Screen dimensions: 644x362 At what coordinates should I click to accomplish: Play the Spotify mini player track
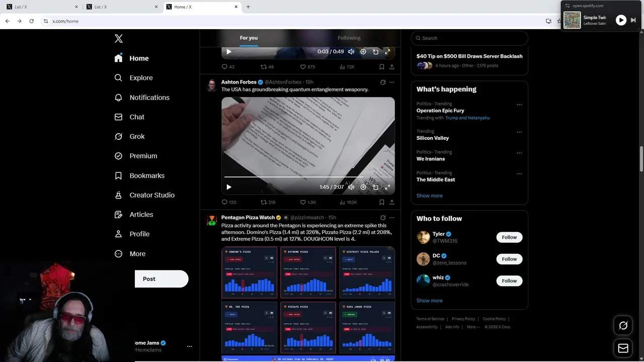click(621, 20)
